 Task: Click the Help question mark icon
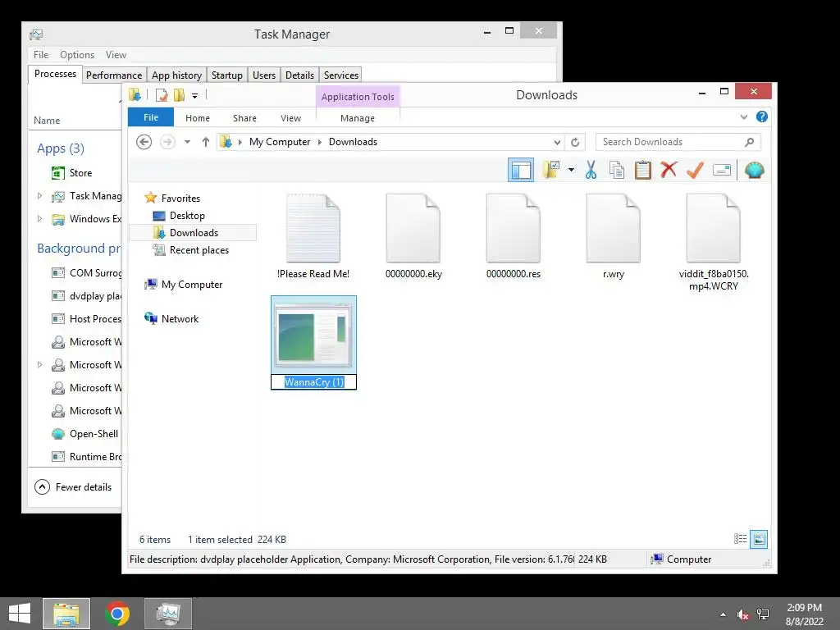762,116
